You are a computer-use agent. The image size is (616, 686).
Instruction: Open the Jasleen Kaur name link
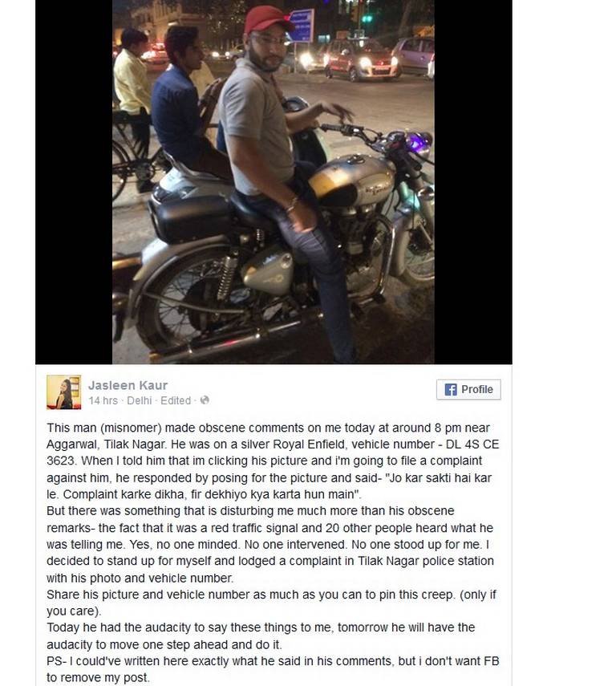coord(128,385)
